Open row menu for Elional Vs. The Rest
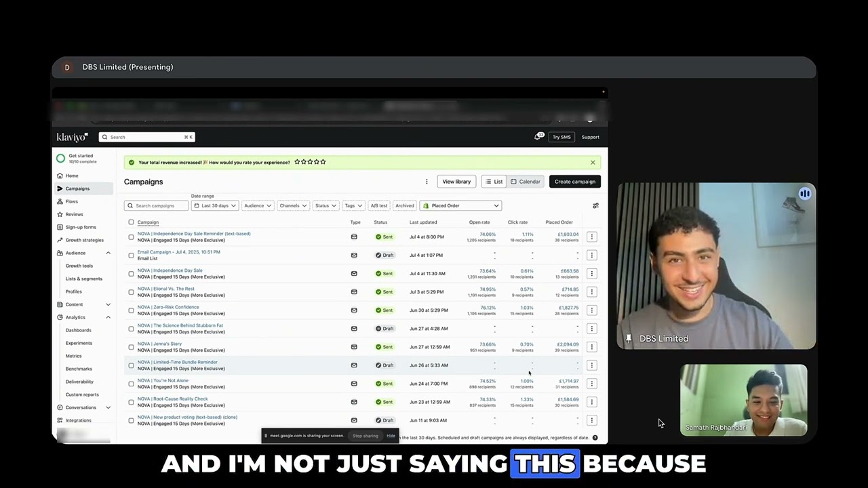This screenshot has width=868, height=488. click(591, 291)
